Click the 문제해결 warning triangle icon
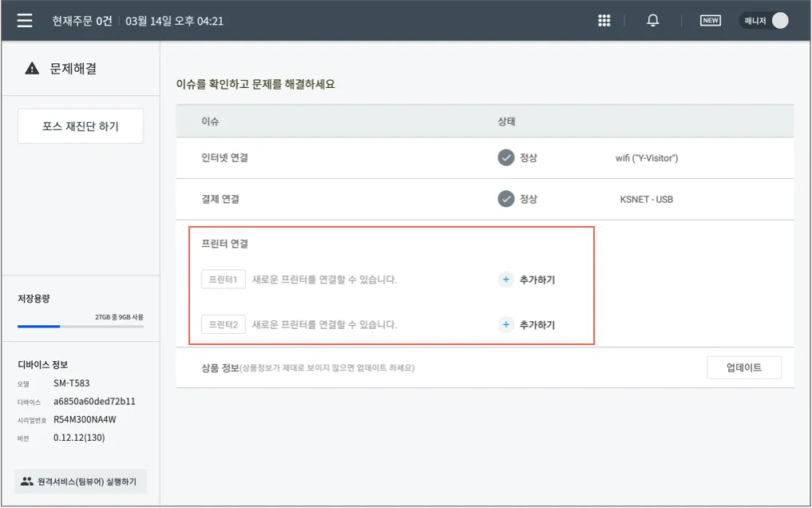 click(x=32, y=69)
